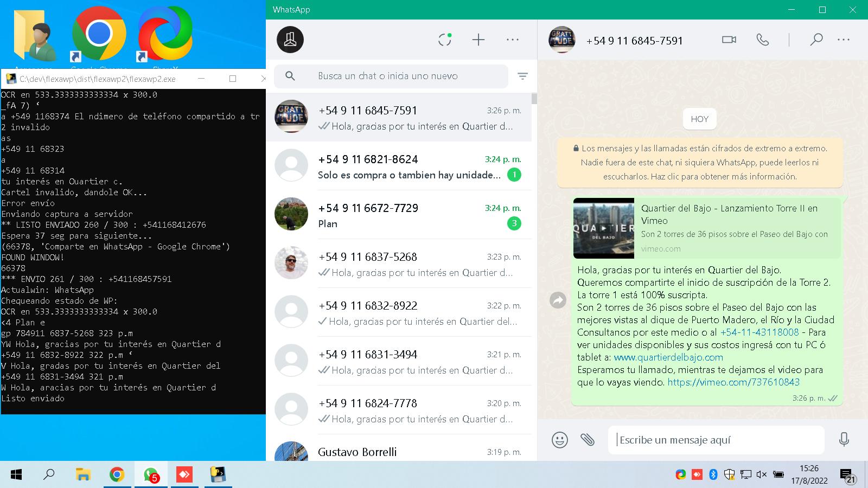Switch to Chrome in taskbar
This screenshot has height=488, width=868.
[x=117, y=475]
